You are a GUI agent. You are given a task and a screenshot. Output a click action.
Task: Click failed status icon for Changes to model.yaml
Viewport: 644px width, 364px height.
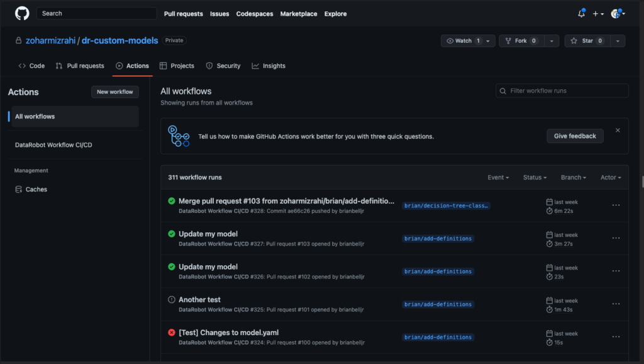pos(172,333)
